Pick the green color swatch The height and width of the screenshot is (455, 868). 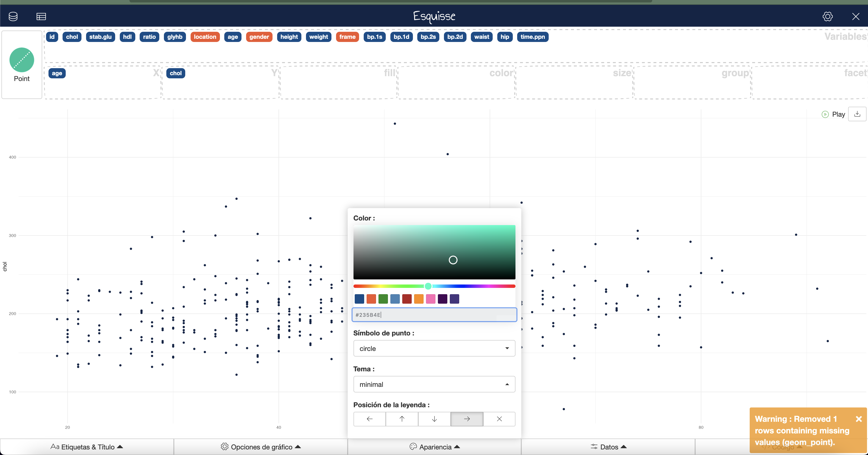(x=383, y=299)
